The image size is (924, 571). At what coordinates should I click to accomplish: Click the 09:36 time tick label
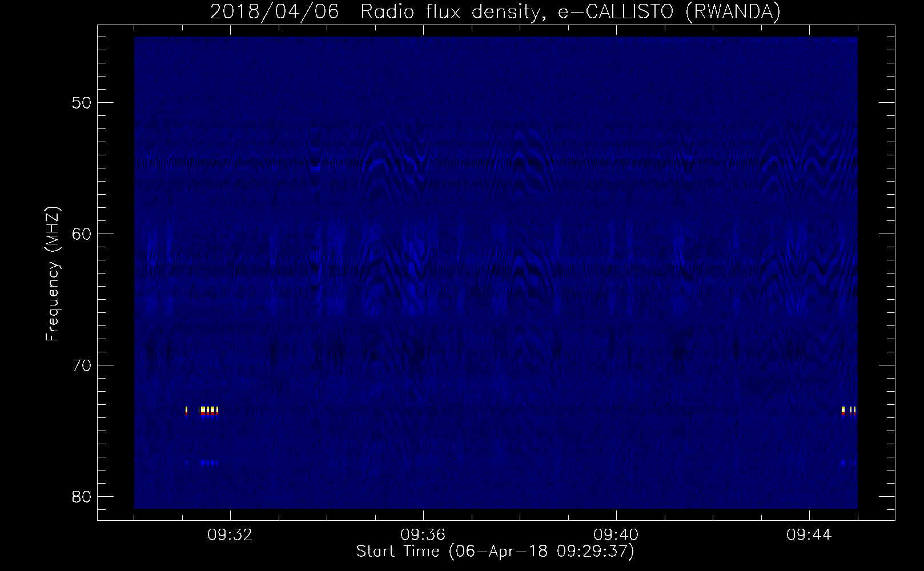(423, 535)
